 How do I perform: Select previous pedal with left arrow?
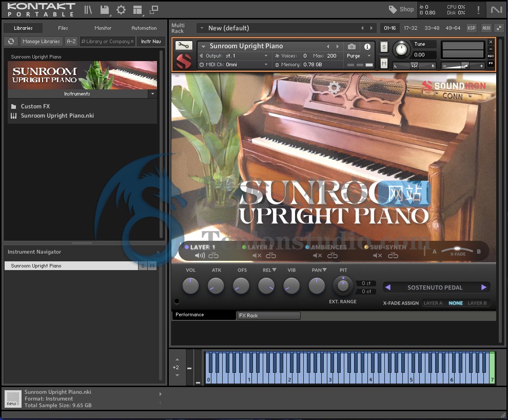pos(388,287)
